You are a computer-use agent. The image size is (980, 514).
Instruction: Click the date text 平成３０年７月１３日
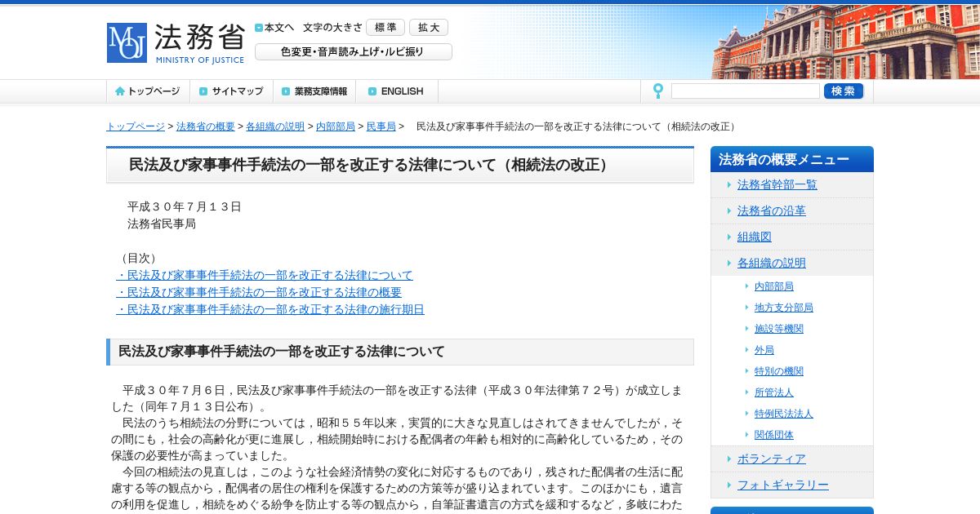click(185, 206)
